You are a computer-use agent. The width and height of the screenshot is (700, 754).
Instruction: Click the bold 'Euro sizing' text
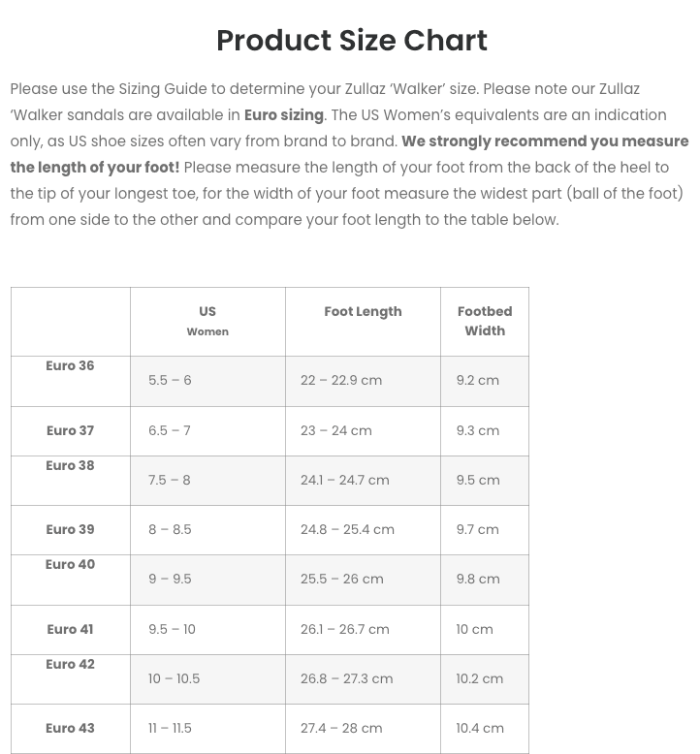pyautogui.click(x=284, y=115)
